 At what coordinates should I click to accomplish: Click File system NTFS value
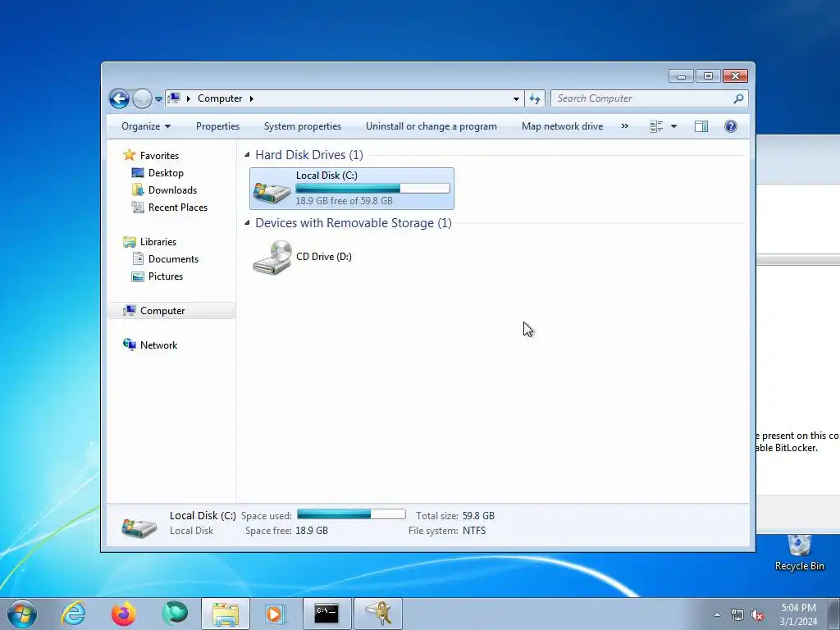(474, 531)
